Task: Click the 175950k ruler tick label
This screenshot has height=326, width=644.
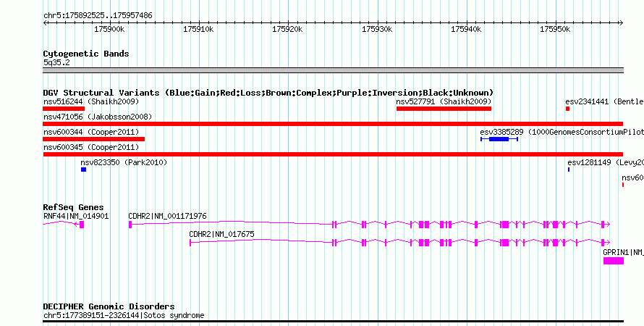Action: [x=555, y=30]
